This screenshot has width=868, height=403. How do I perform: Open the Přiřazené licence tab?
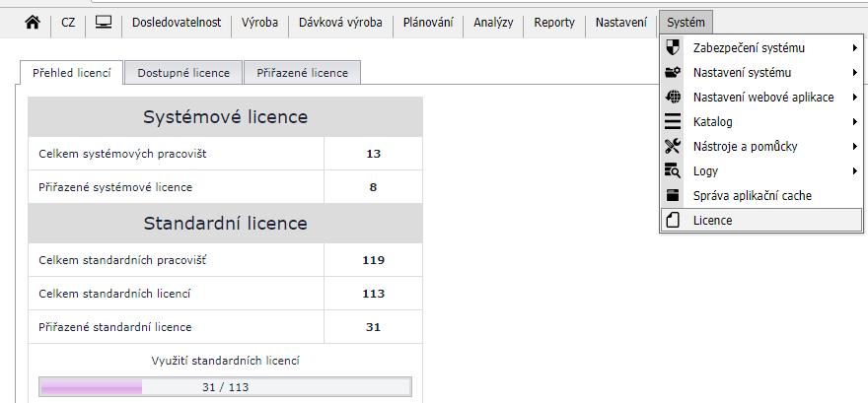point(302,73)
